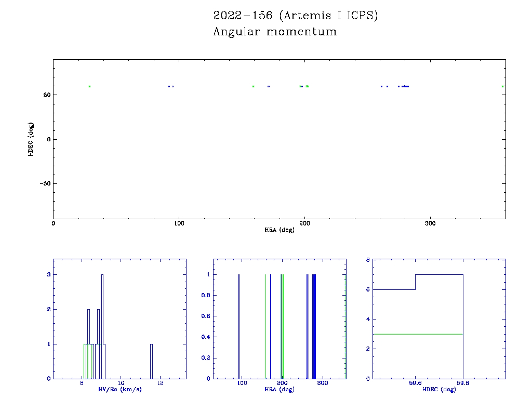Image resolution: width=532 pixels, height=399 pixels.
Task: Click the leftmost green data point in the top plot
Action: coord(89,87)
